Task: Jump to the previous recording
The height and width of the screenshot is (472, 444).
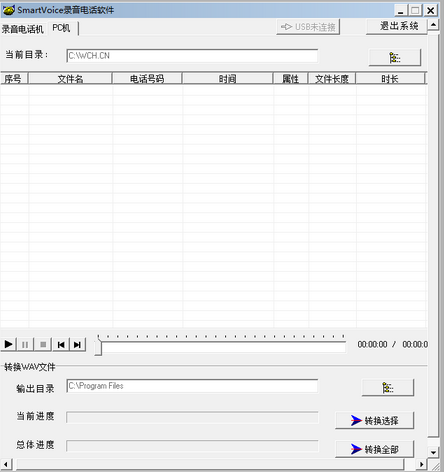Action: click(x=61, y=344)
